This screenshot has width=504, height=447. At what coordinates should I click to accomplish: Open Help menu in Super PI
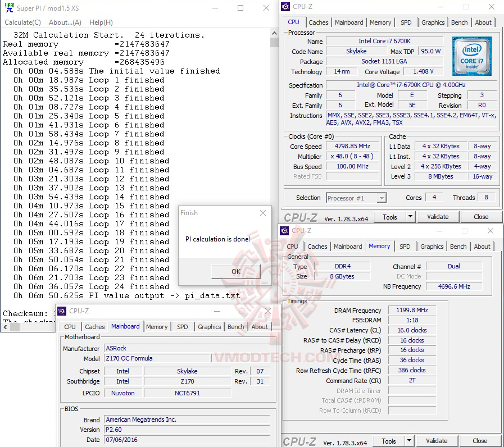101,22
